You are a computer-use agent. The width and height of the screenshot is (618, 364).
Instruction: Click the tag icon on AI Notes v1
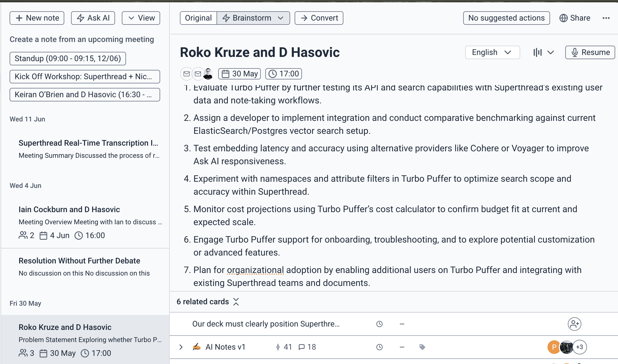pyautogui.click(x=422, y=347)
